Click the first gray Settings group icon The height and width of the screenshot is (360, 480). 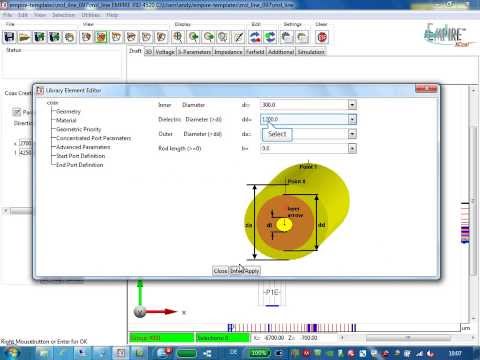(287, 37)
